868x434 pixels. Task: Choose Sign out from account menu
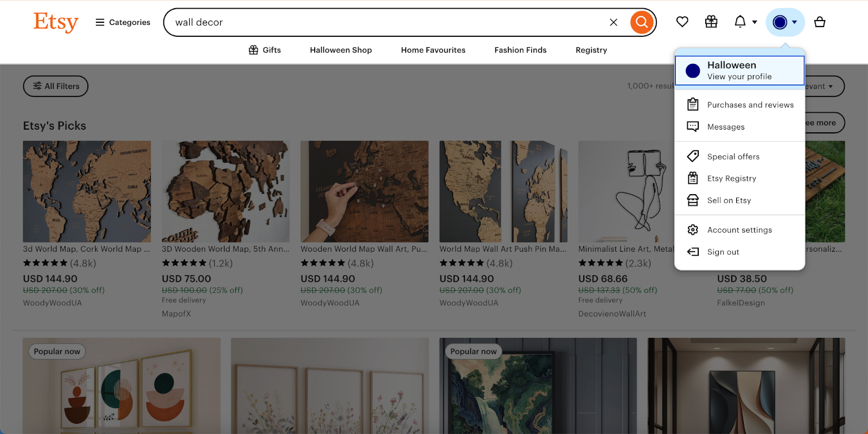[739, 252]
